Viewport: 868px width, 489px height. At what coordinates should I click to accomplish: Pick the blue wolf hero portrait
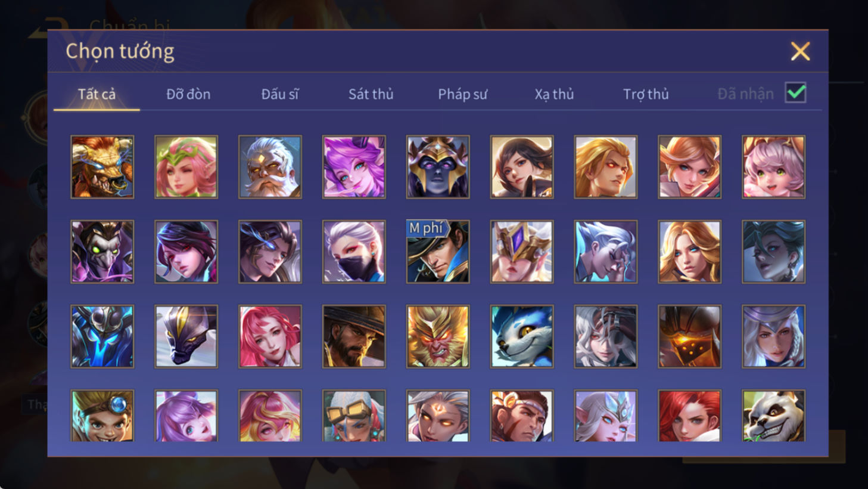(522, 336)
